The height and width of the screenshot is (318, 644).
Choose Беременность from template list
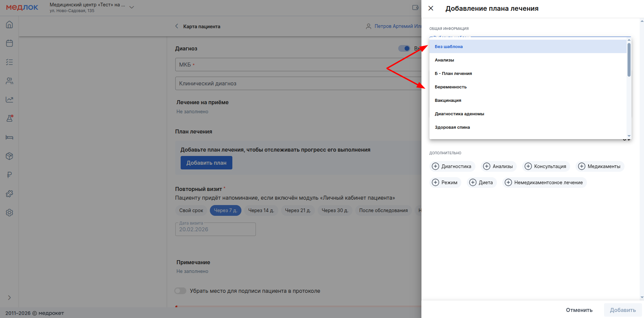point(451,87)
